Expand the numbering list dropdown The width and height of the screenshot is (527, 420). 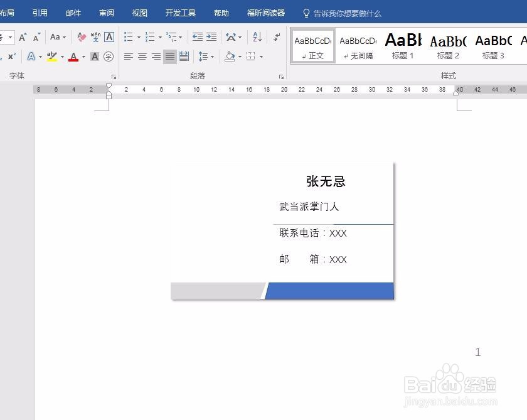pos(161,36)
